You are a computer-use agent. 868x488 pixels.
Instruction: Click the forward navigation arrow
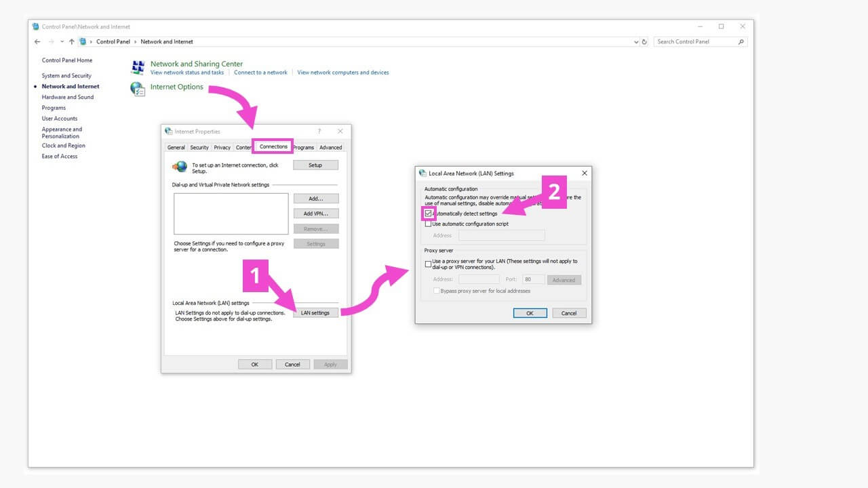pyautogui.click(x=51, y=41)
